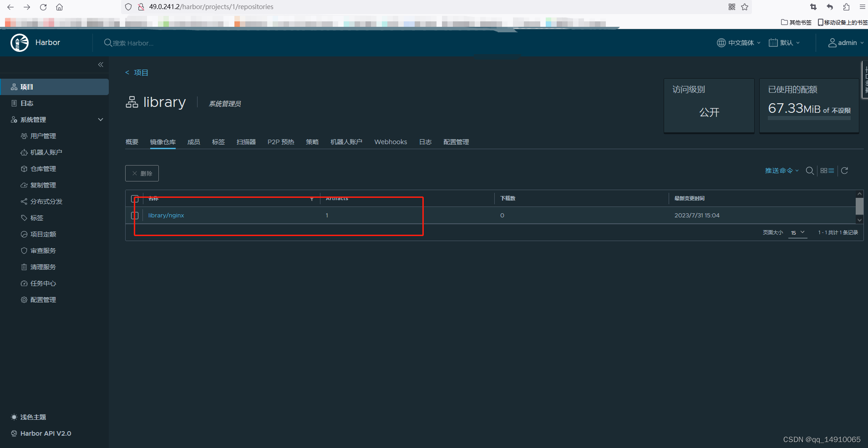The height and width of the screenshot is (448, 868).
Task: Click the undo arrow icon in browser toolbar
Action: 830,7
